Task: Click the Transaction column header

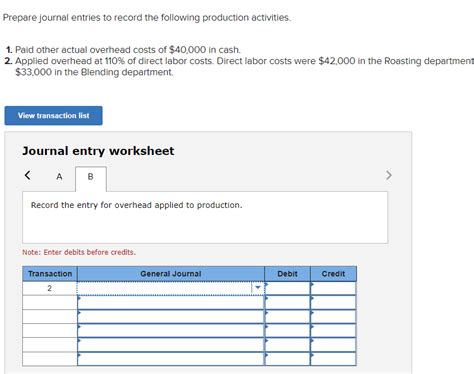Action: (x=50, y=274)
